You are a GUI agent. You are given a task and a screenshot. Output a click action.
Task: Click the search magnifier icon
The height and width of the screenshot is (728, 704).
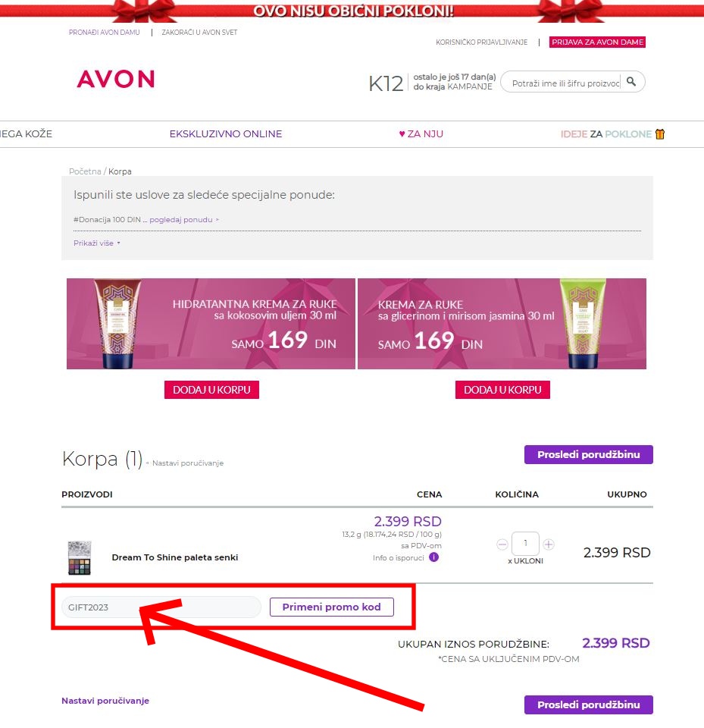pos(631,82)
